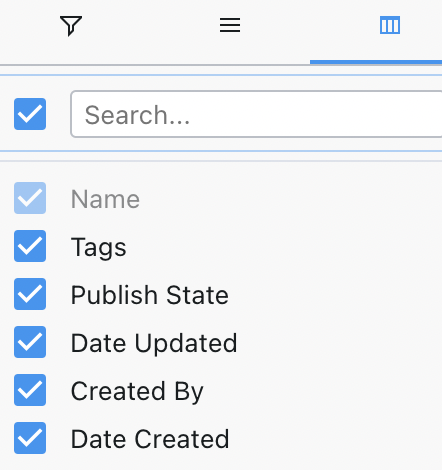
Task: Click the greyed-out Name label
Action: [105, 199]
